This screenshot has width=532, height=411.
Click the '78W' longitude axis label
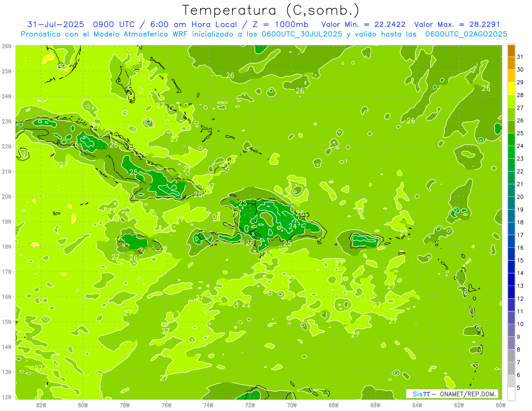click(125, 404)
